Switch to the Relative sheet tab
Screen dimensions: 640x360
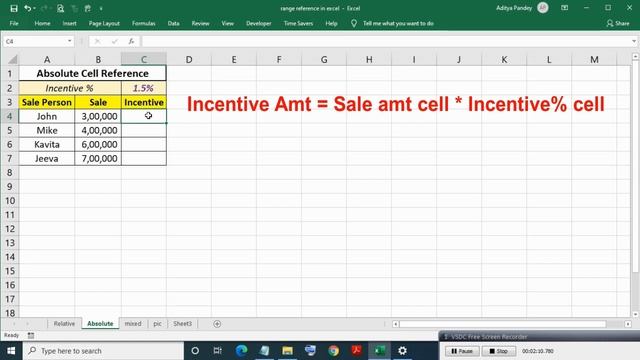click(64, 324)
